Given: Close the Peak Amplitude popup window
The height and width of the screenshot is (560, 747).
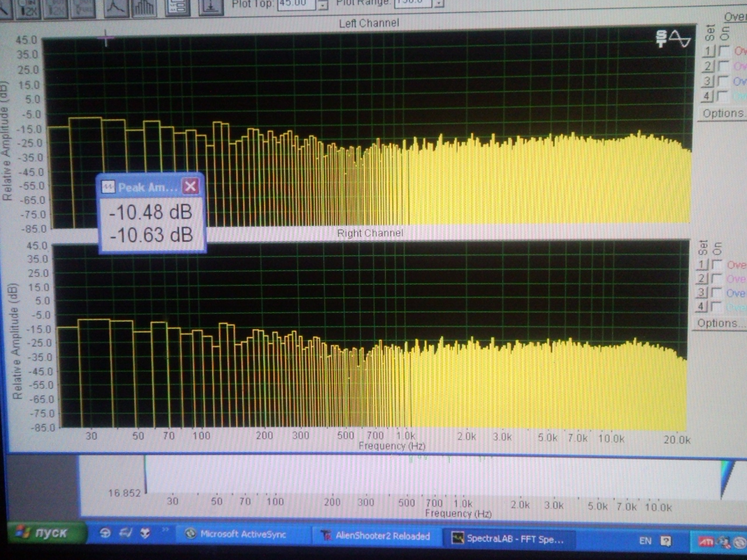Looking at the screenshot, I should (x=190, y=187).
